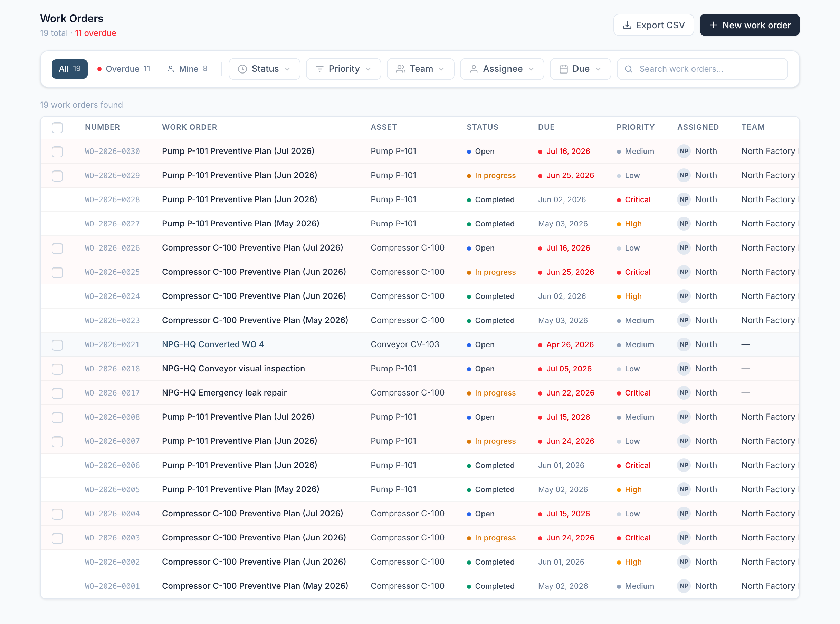Check the box for WO-2026-0029
Viewport: 840px width, 624px height.
pyautogui.click(x=57, y=176)
